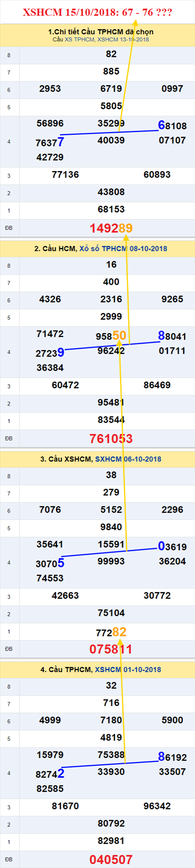Click the red XSHCM 15/10/2018 title
195x868 pixels.
tap(97, 12)
